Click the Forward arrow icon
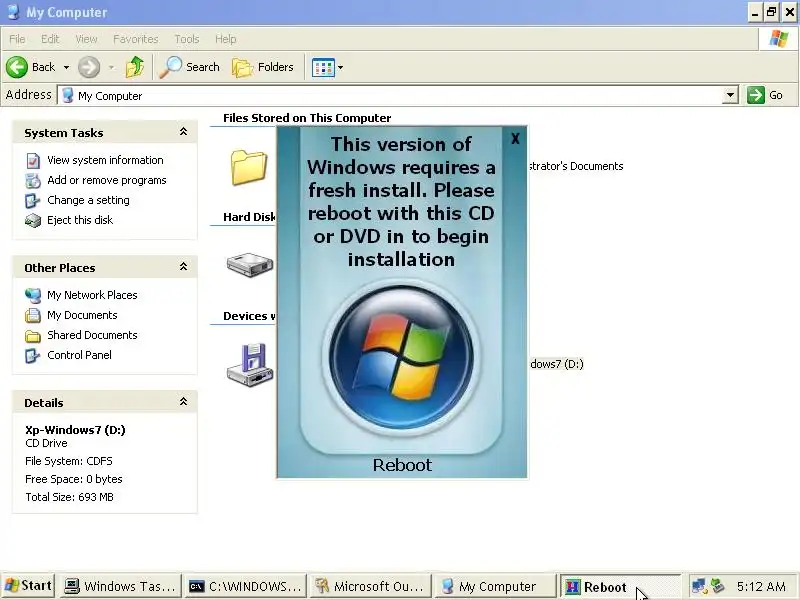The image size is (800, 600). 89,67
